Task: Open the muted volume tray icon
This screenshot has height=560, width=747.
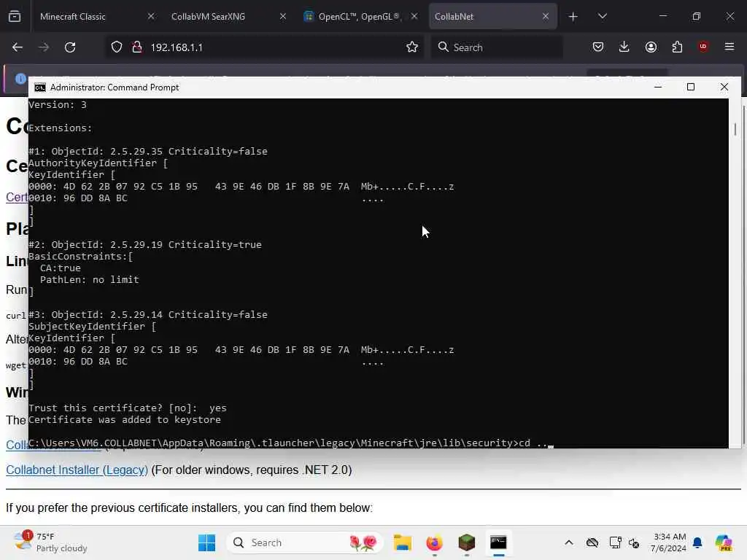Action: 634,542
